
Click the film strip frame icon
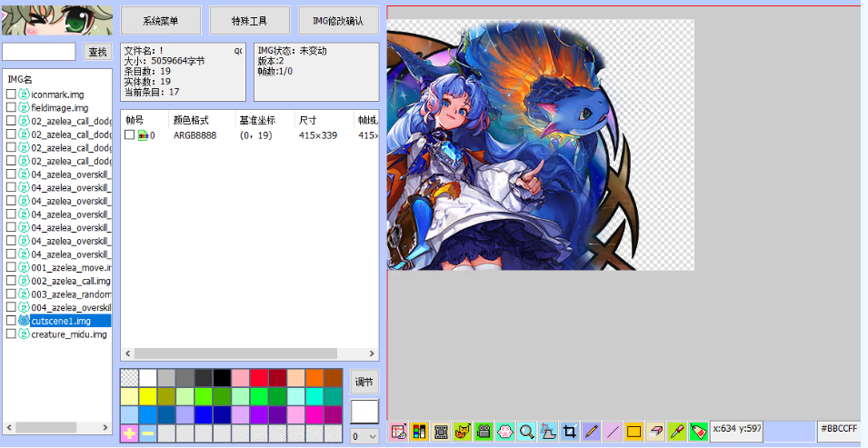click(x=441, y=431)
